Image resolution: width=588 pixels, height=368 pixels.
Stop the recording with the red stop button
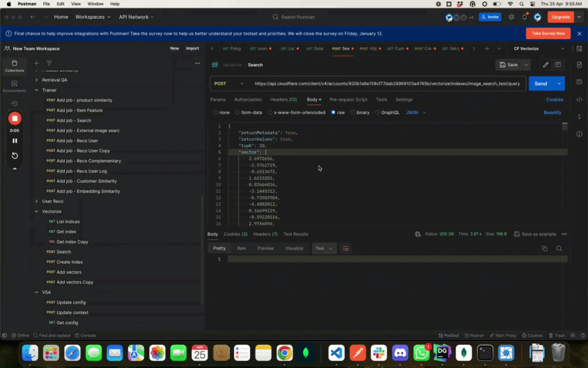[14, 119]
